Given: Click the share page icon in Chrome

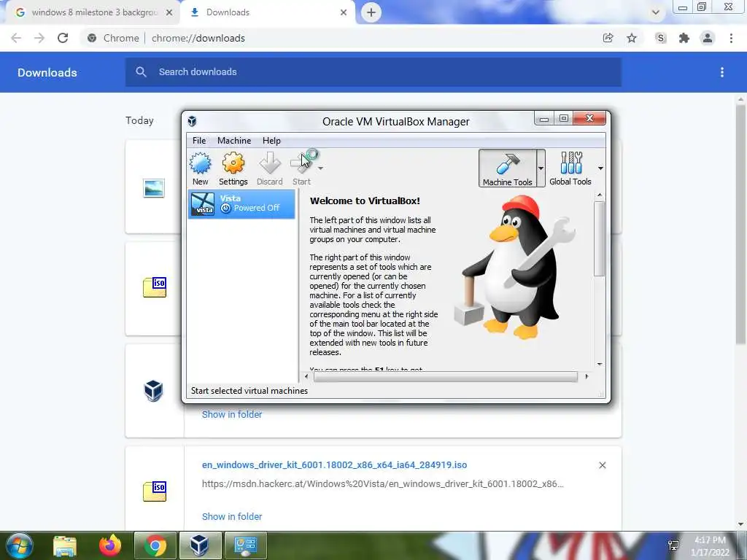Looking at the screenshot, I should pos(608,38).
